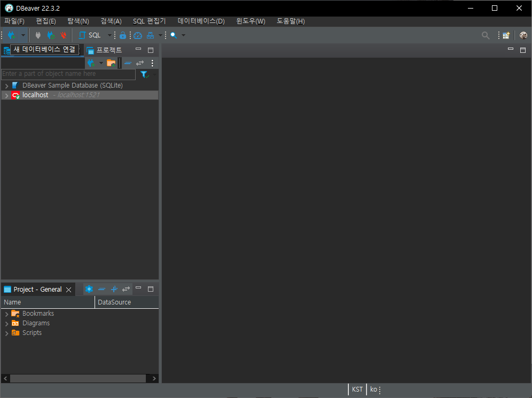Click the project configure gear icon

(x=89, y=289)
